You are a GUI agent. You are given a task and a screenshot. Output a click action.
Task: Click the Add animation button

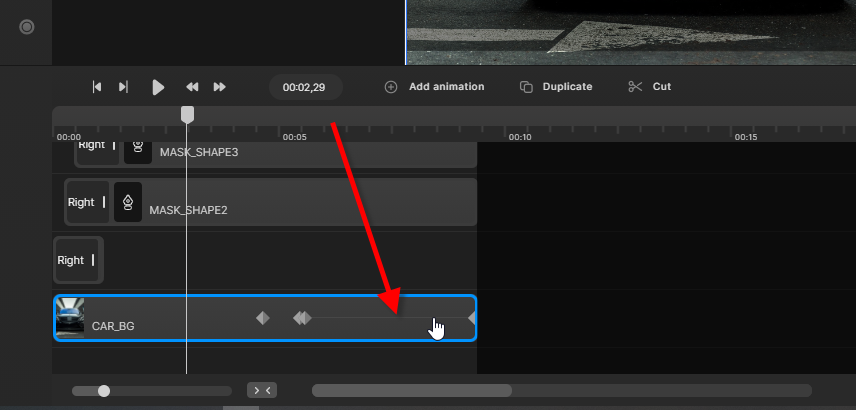point(435,87)
